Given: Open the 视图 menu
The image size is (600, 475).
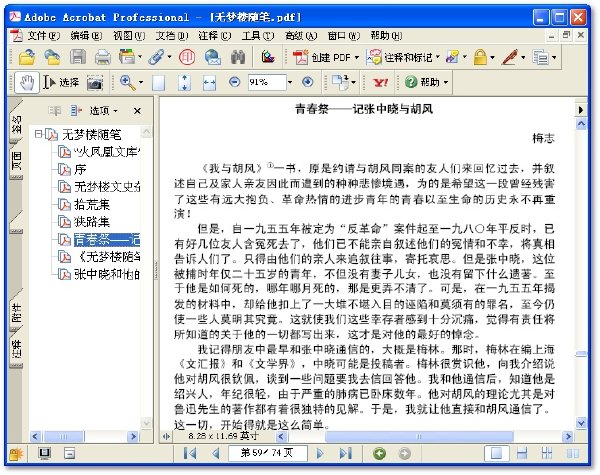Looking at the screenshot, I should [129, 36].
